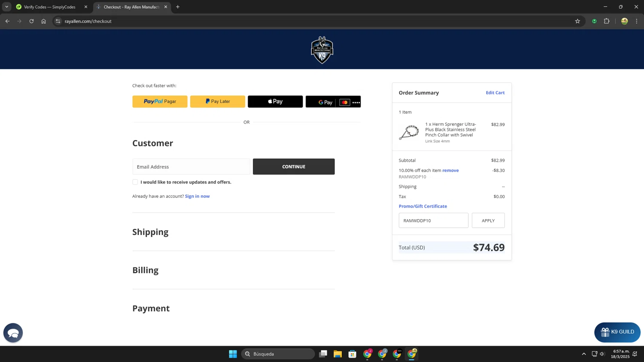Expand the tab search dropdown arrow
This screenshot has height=362, width=644.
(x=6, y=7)
